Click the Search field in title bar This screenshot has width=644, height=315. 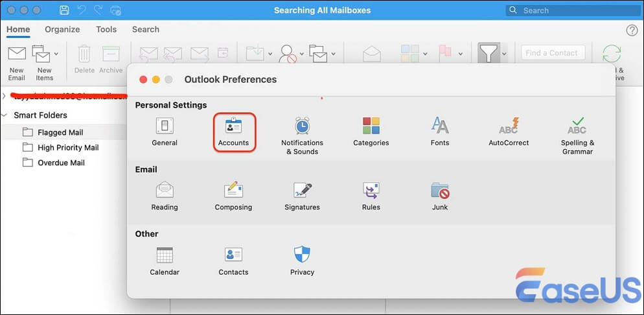573,10
